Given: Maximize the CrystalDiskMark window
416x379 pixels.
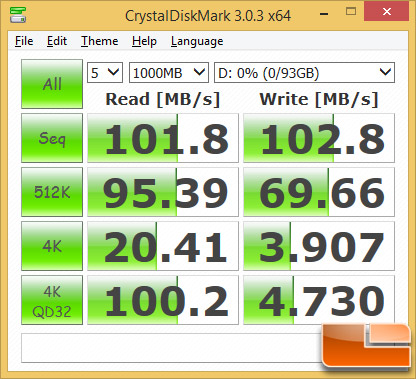Looking at the screenshot, I should (x=351, y=12).
